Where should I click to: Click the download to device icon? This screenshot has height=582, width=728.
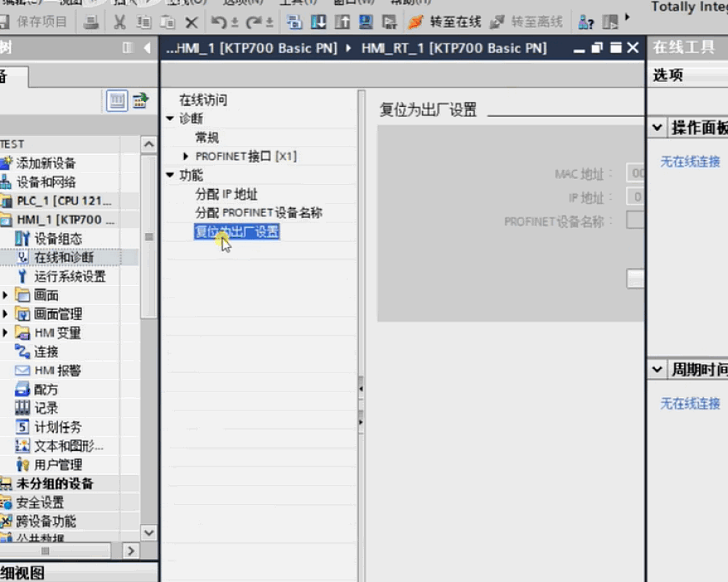pyautogui.click(x=318, y=22)
